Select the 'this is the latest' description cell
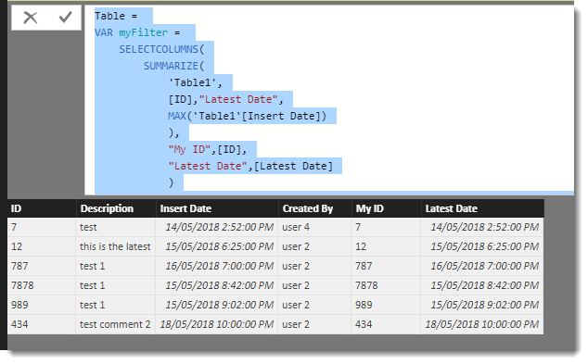This screenshot has width=588, height=364. [116, 246]
